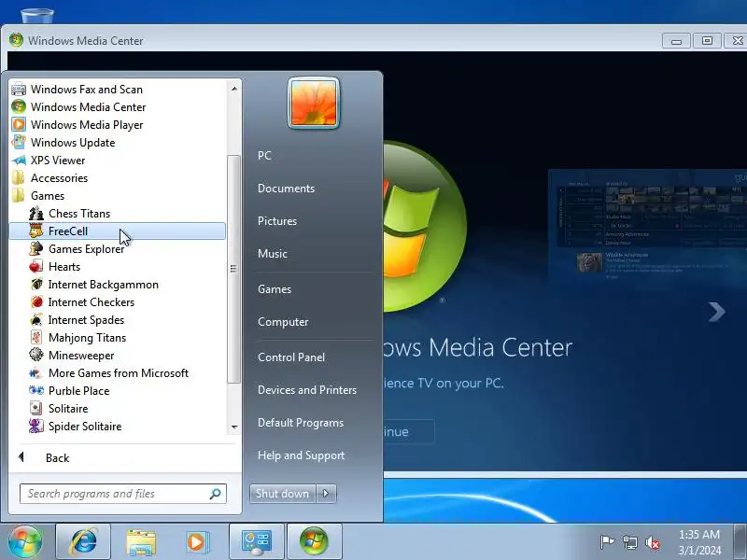Click the search magnifier icon
Screen dimensions: 747x560
tap(216, 494)
